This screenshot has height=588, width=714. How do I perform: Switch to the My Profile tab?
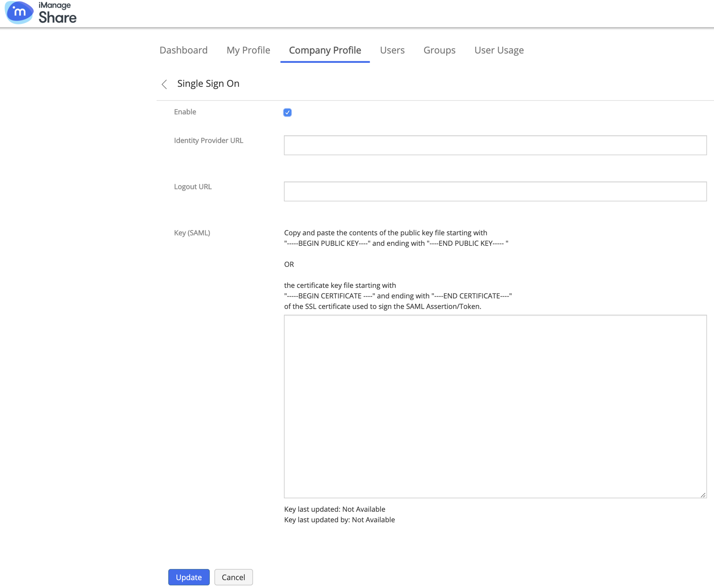(x=248, y=50)
